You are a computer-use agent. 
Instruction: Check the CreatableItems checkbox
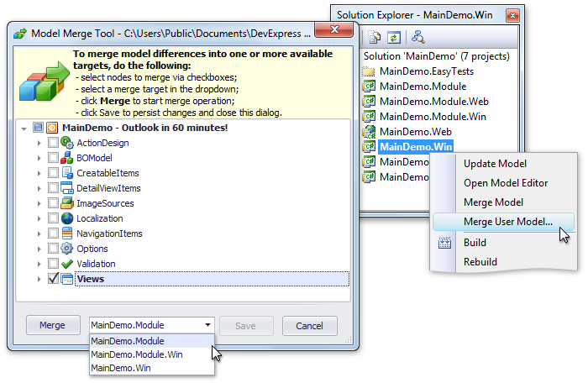click(x=53, y=172)
